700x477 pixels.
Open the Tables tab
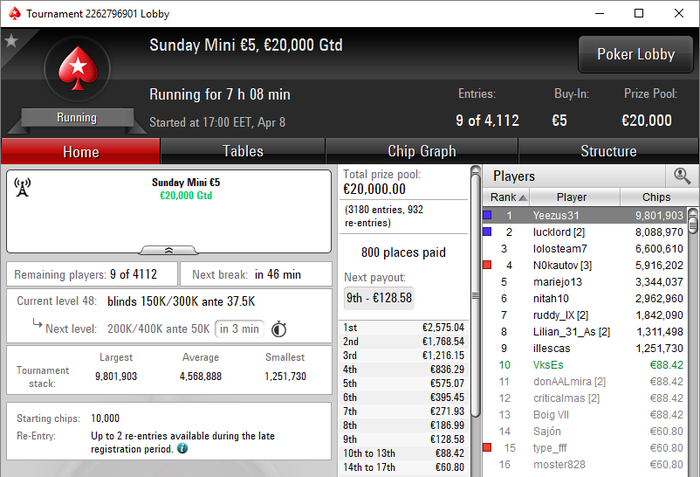tap(243, 151)
